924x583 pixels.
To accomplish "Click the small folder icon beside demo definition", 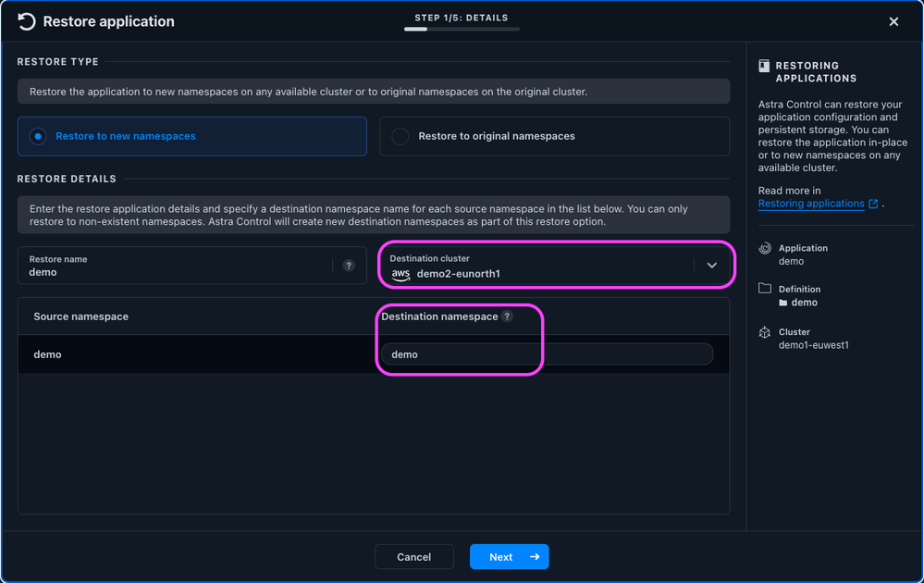I will (783, 303).
